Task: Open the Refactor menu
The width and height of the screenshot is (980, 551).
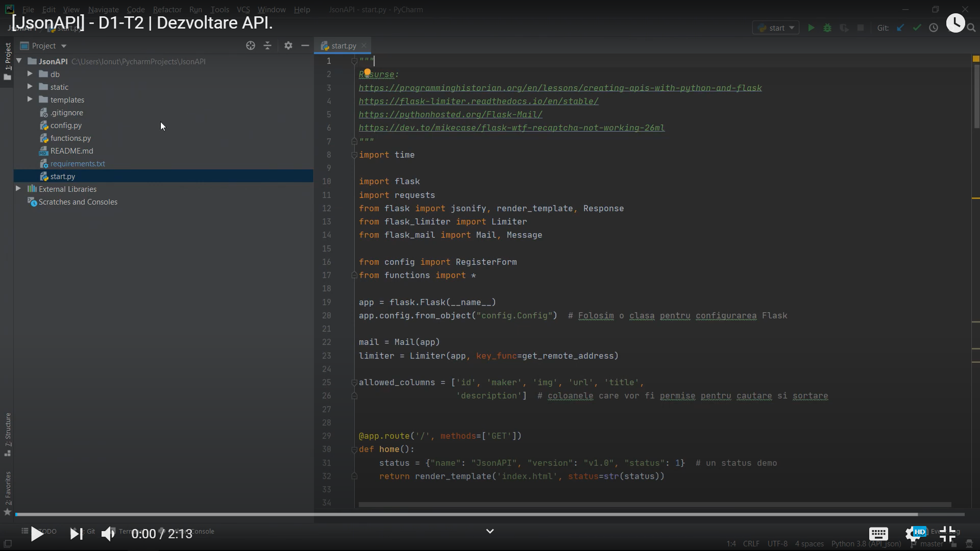Action: [167, 9]
